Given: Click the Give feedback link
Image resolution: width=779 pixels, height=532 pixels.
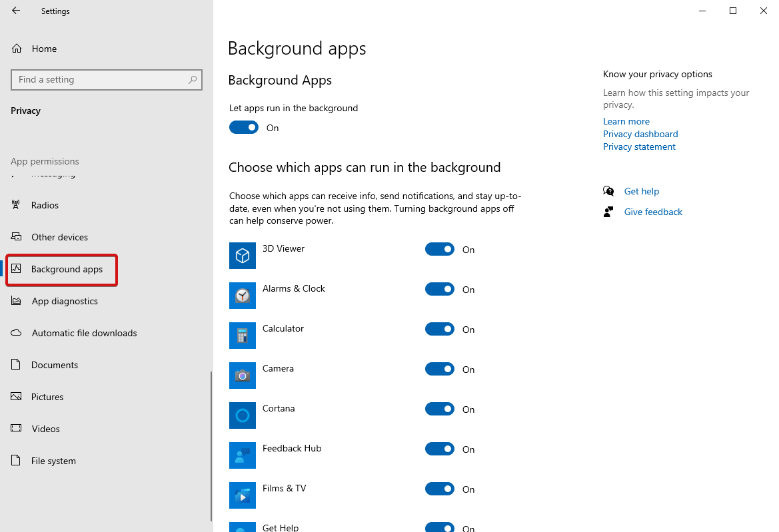Looking at the screenshot, I should pyautogui.click(x=653, y=212).
